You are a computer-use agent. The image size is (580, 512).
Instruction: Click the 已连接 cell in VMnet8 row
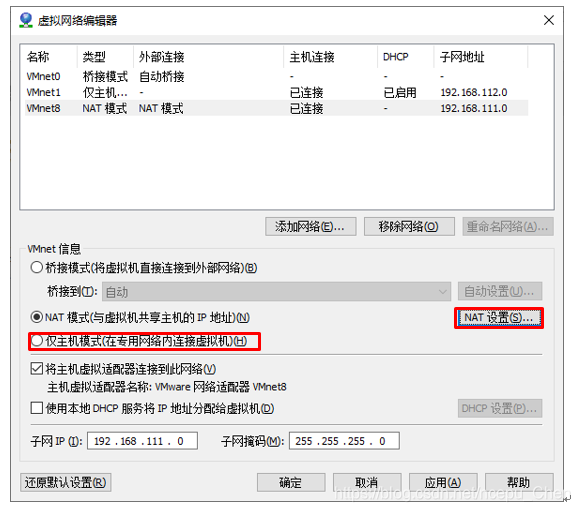point(306,108)
